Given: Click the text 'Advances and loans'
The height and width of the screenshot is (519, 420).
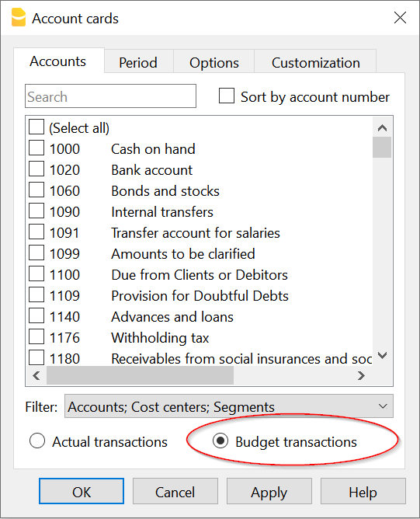Looking at the screenshot, I should (172, 317).
